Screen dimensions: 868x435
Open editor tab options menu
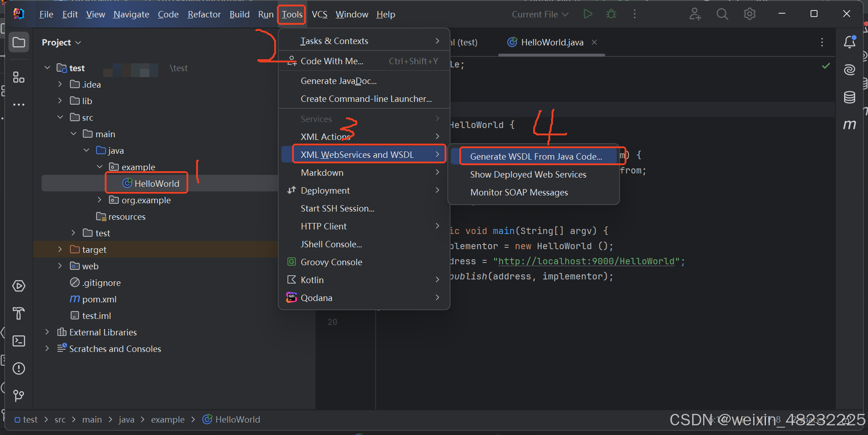pos(822,42)
